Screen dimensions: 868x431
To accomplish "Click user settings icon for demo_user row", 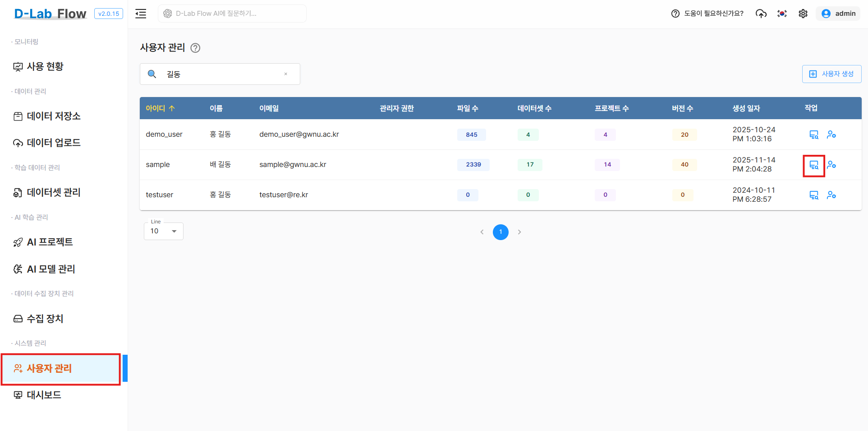I will coord(831,134).
